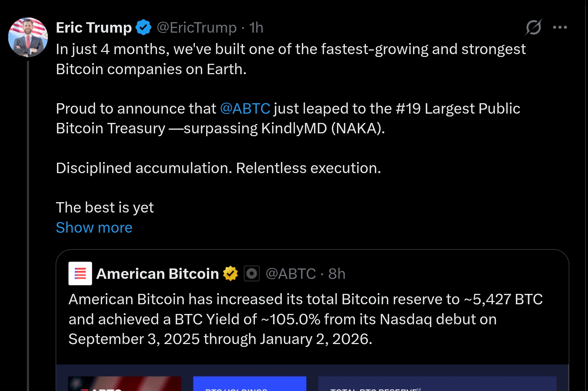The width and height of the screenshot is (588, 391).
Task: Open the blue BTC Holdings image panel
Action: coord(250,384)
